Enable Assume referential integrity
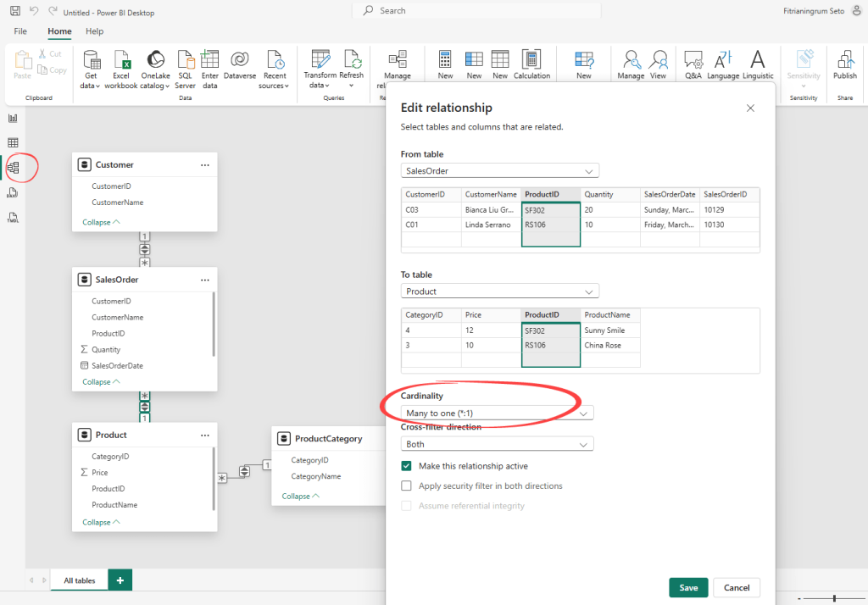The image size is (868, 605). pyautogui.click(x=406, y=504)
